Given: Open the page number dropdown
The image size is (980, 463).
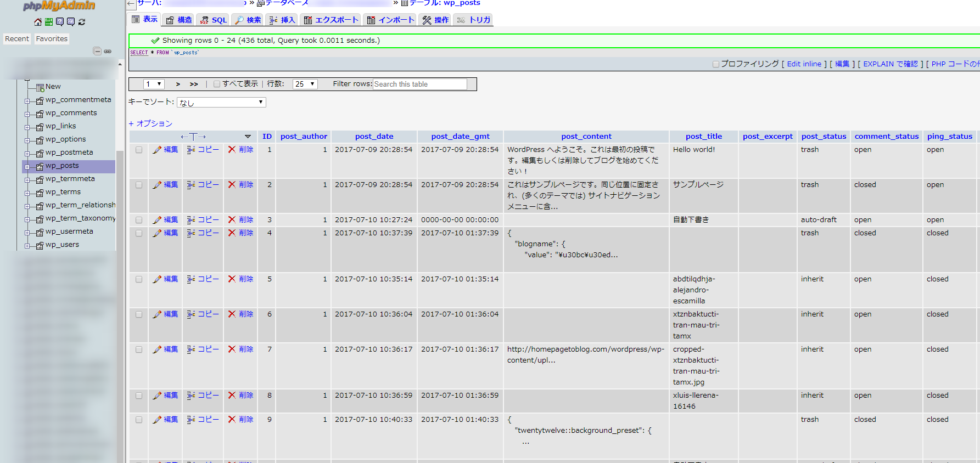Looking at the screenshot, I should click(x=154, y=84).
